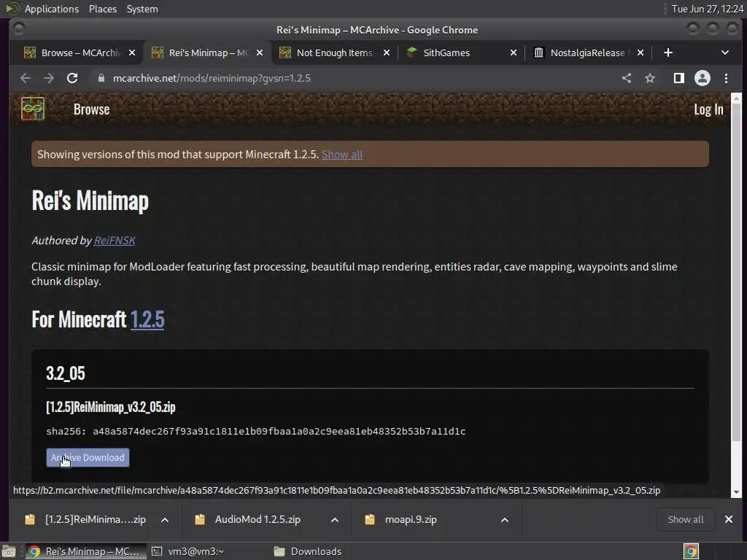The height and width of the screenshot is (560, 747).
Task: Close the Rei's Minimap tab
Action: [259, 52]
